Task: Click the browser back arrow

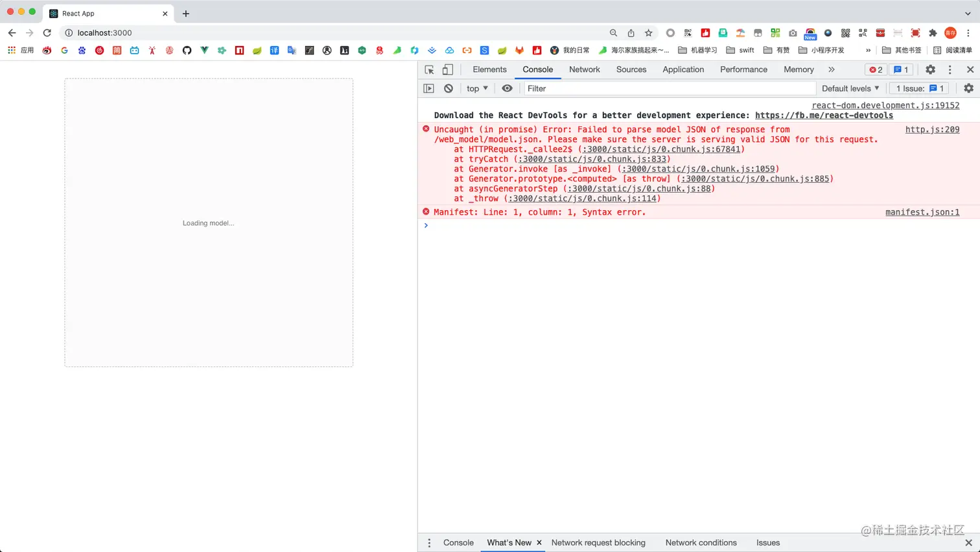Action: pos(12,32)
